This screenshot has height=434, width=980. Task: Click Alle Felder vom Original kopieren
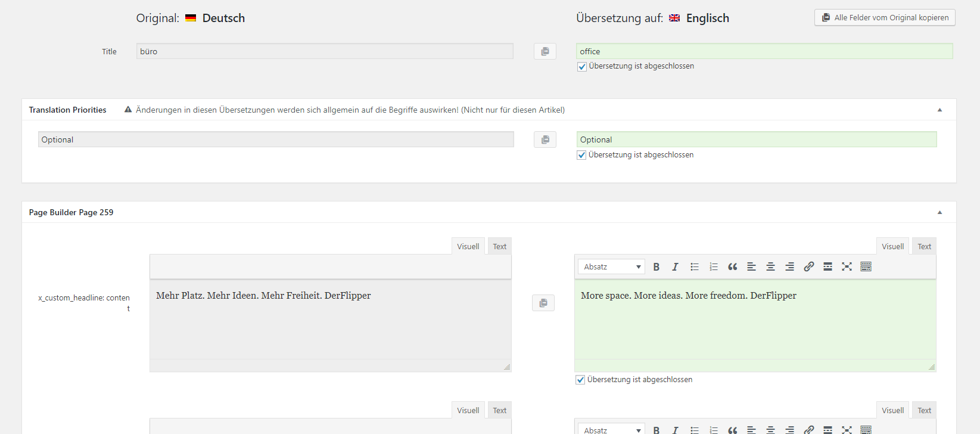click(885, 17)
